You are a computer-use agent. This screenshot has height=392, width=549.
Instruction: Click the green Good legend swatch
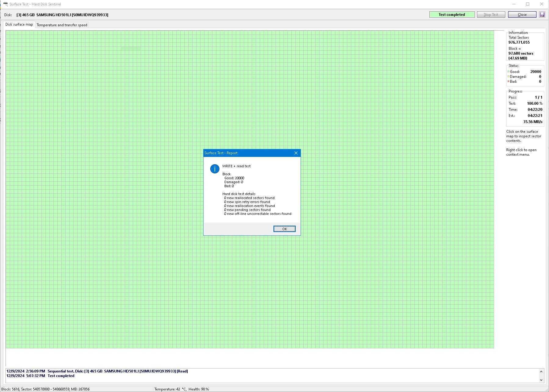508,72
